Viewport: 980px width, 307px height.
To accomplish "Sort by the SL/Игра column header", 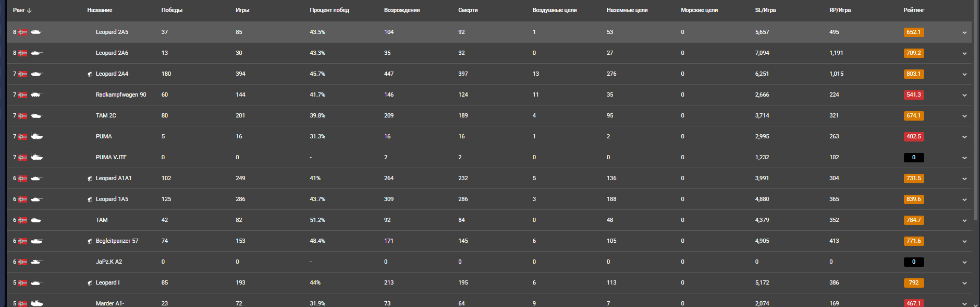I will click(x=765, y=10).
